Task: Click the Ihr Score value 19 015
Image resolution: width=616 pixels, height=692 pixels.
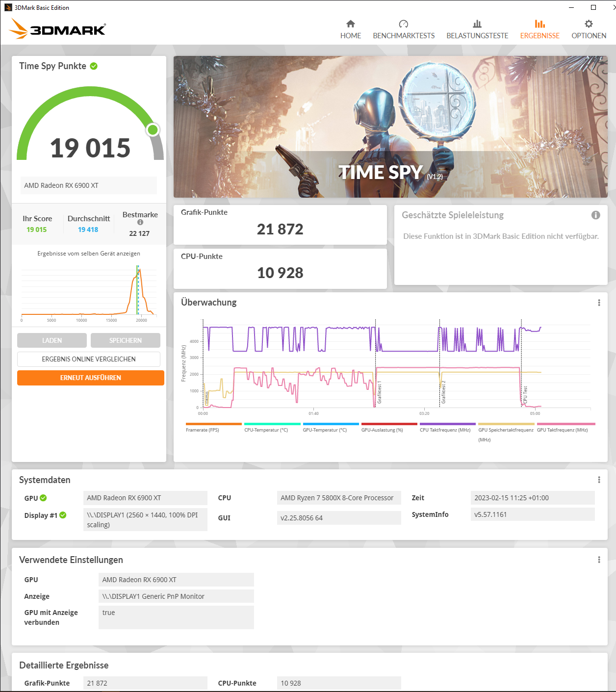Action: coord(37,230)
